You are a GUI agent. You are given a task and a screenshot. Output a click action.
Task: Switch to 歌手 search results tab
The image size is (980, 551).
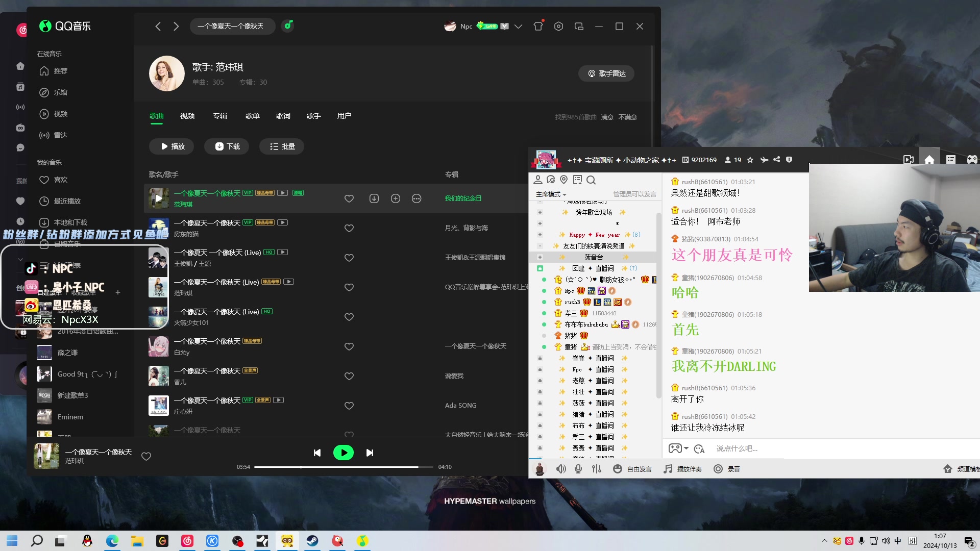tap(313, 116)
